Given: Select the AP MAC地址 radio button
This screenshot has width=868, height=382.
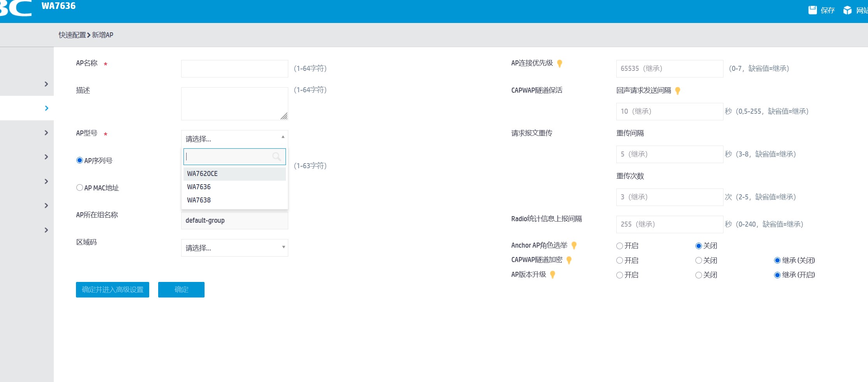Looking at the screenshot, I should (x=80, y=188).
